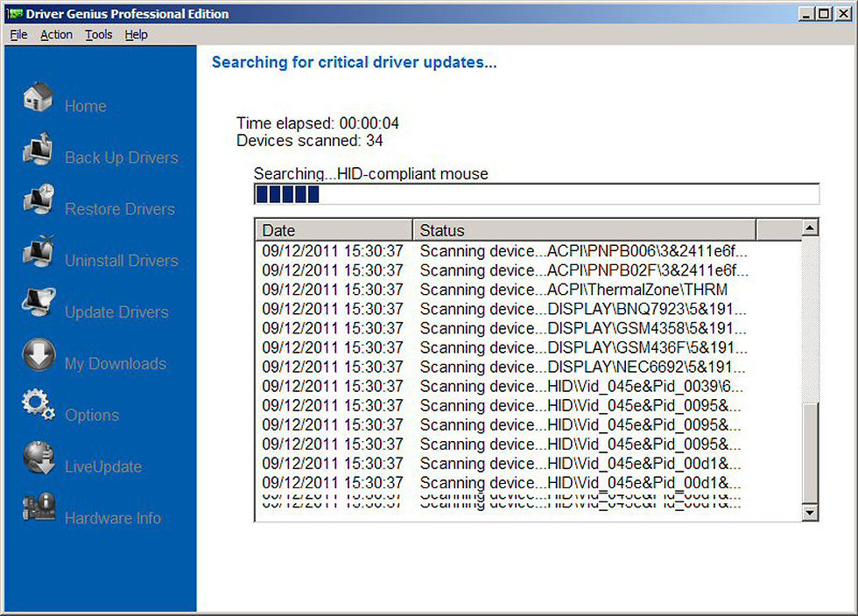Image resolution: width=858 pixels, height=616 pixels.
Task: Minimize the Driver Genius window
Action: 806,14
